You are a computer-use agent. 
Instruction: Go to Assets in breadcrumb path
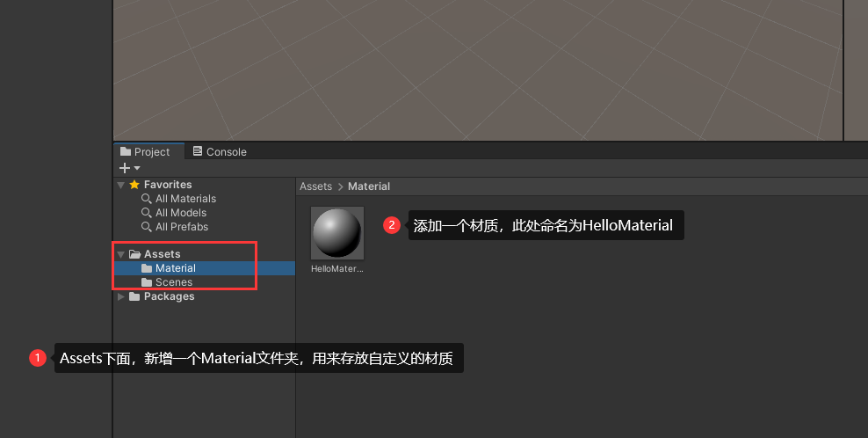click(315, 186)
